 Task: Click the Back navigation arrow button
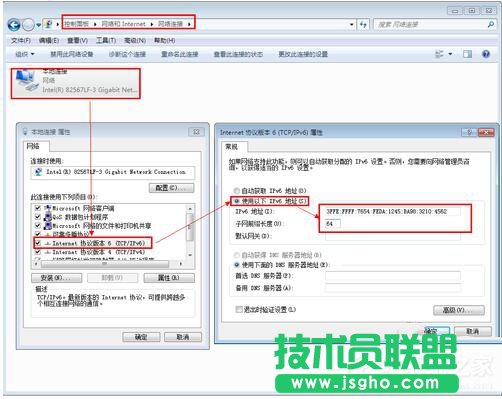pos(14,25)
